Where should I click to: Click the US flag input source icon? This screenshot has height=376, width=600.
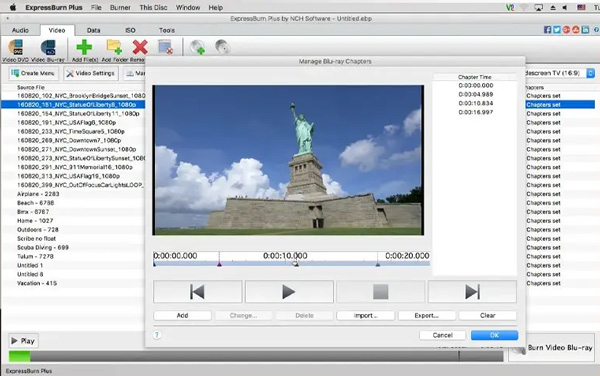pos(581,7)
